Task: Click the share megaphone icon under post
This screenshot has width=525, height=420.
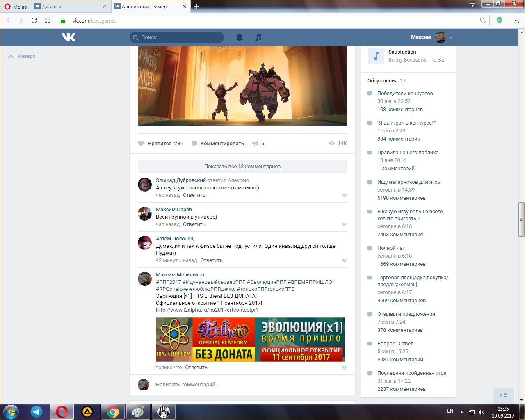Action: pyautogui.click(x=255, y=144)
